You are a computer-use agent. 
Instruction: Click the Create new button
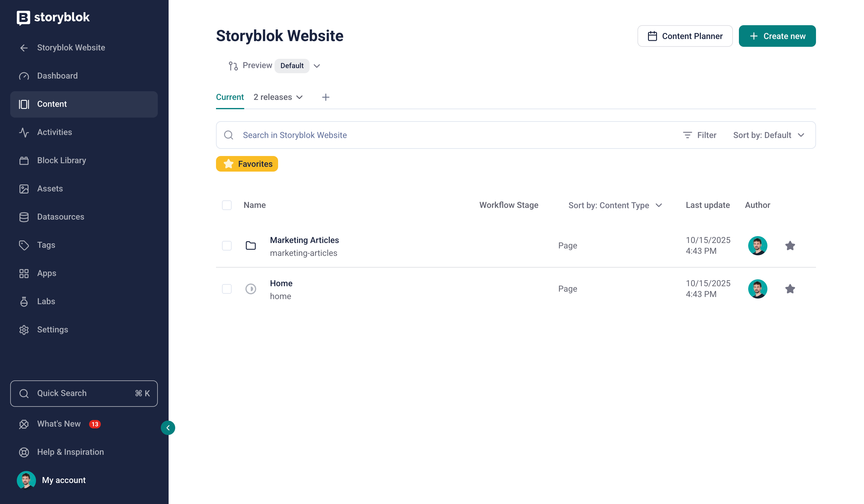click(x=777, y=36)
